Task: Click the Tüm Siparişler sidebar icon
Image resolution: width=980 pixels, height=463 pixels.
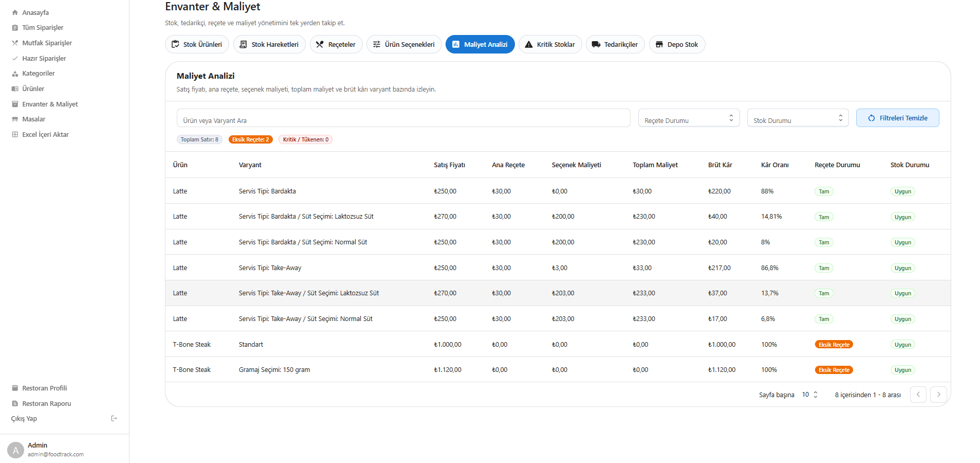Action: pos(15,28)
